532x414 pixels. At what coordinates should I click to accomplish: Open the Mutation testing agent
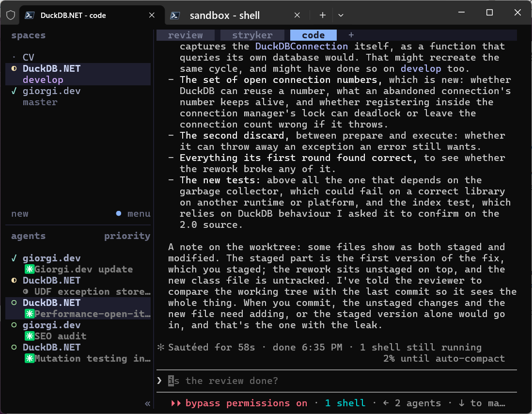tap(92, 359)
